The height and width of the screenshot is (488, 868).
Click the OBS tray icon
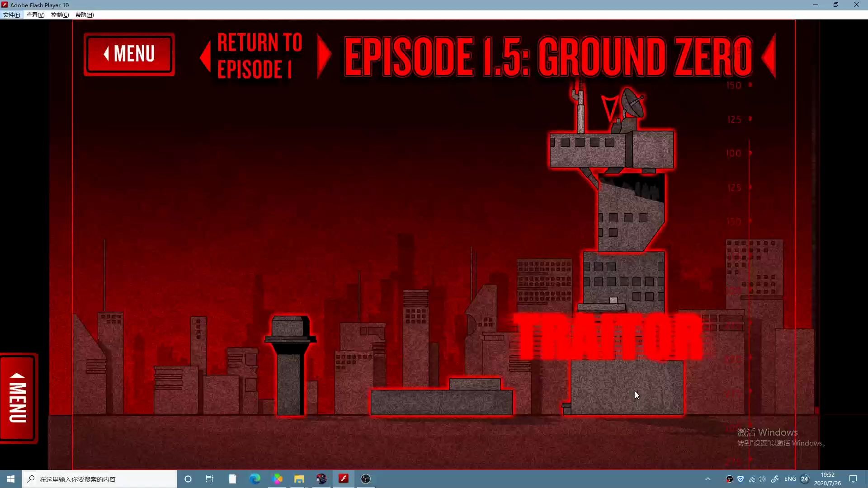click(729, 479)
